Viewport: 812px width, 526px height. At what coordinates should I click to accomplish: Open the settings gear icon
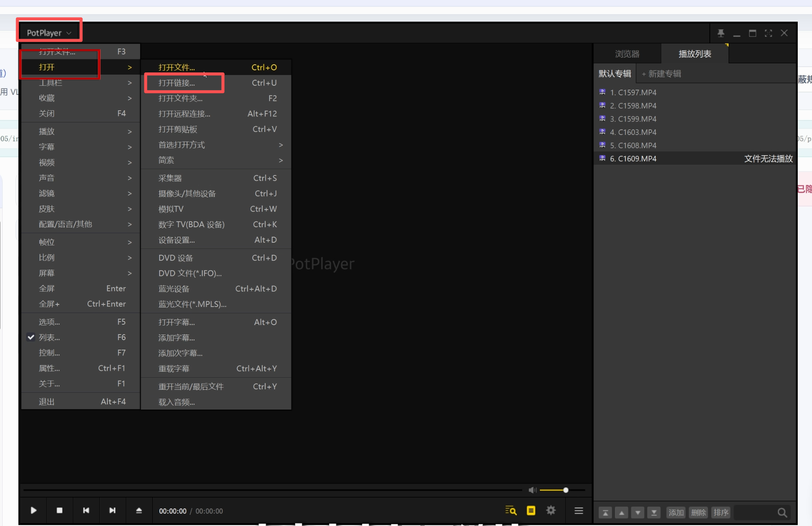pyautogui.click(x=551, y=510)
